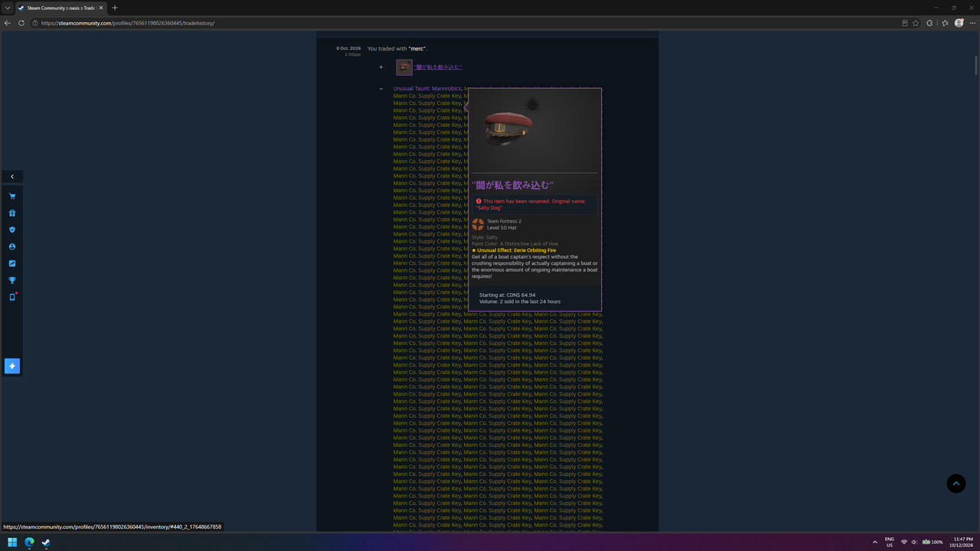
Task: Click the trophy icon in the sidebar
Action: tap(12, 280)
